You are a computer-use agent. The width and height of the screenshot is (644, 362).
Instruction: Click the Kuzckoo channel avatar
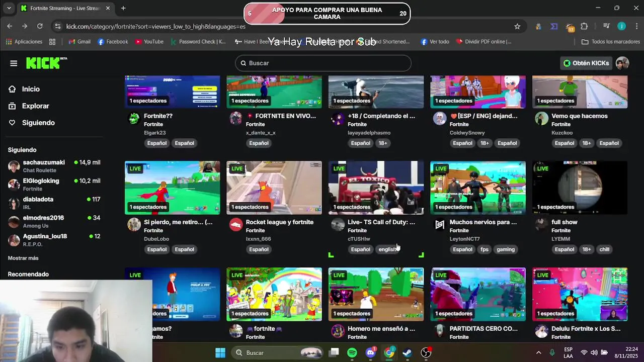[541, 118]
